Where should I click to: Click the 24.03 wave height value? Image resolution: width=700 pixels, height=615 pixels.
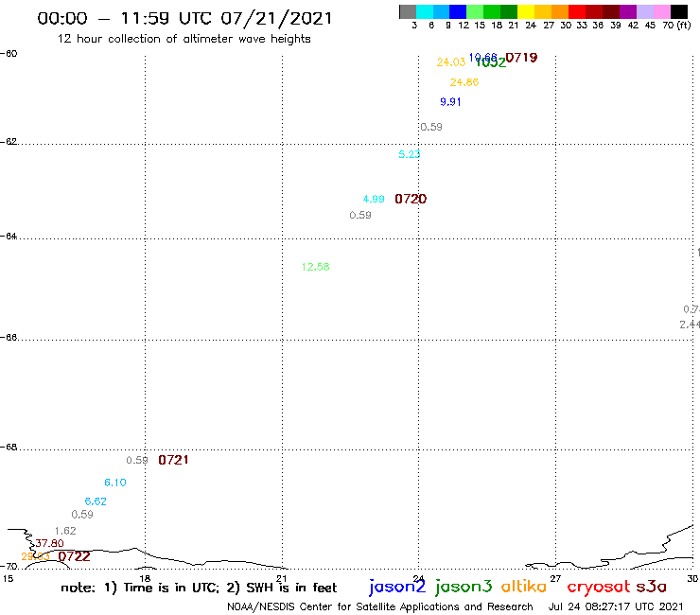(x=451, y=62)
